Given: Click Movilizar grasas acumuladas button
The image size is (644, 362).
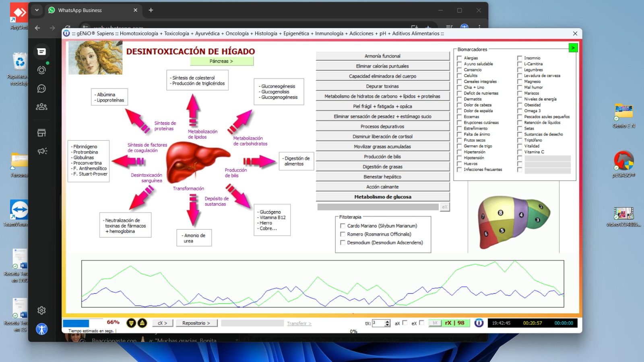Looking at the screenshot, I should [382, 146].
